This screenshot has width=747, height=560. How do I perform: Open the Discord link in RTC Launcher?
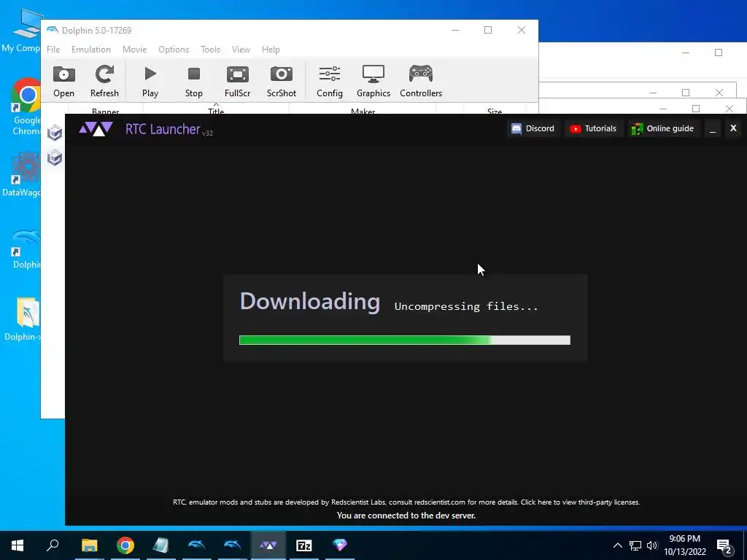click(533, 128)
